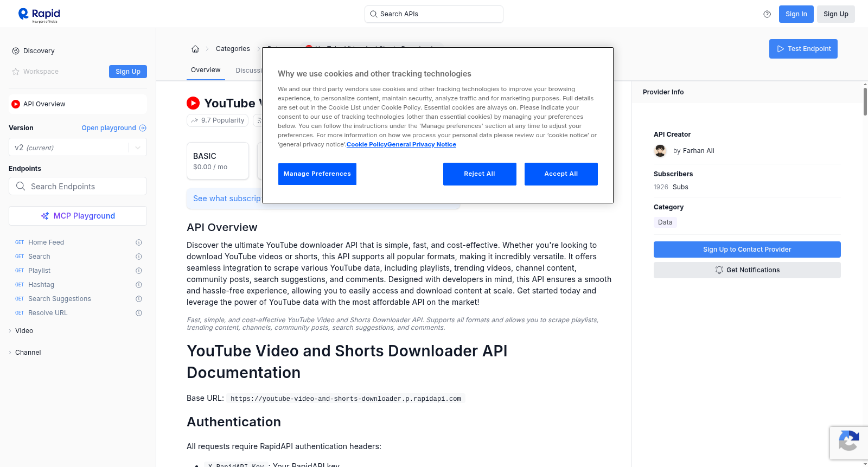Image resolution: width=868 pixels, height=467 pixels.
Task: Select API Overview in sidebar
Action: pos(78,104)
